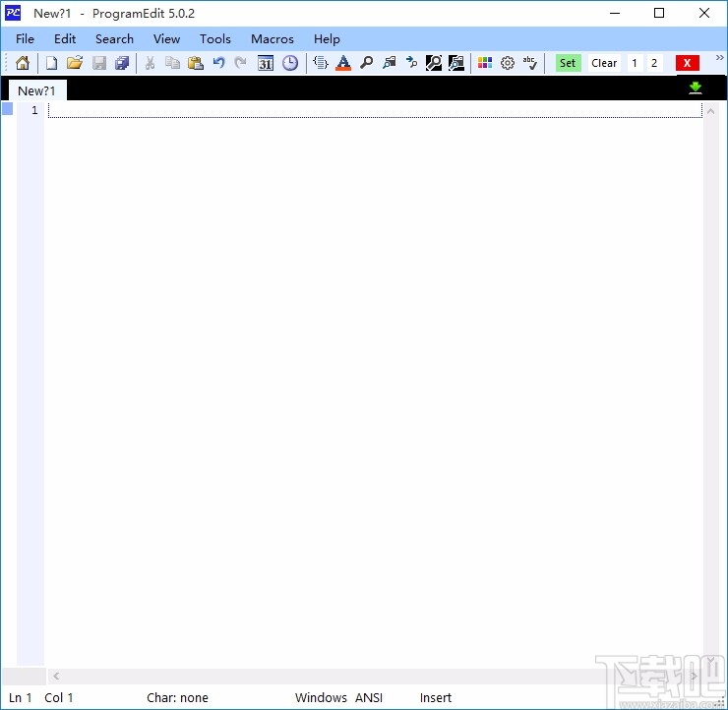Click the blue bookmark marker in margin
The image size is (728, 710).
(x=8, y=109)
